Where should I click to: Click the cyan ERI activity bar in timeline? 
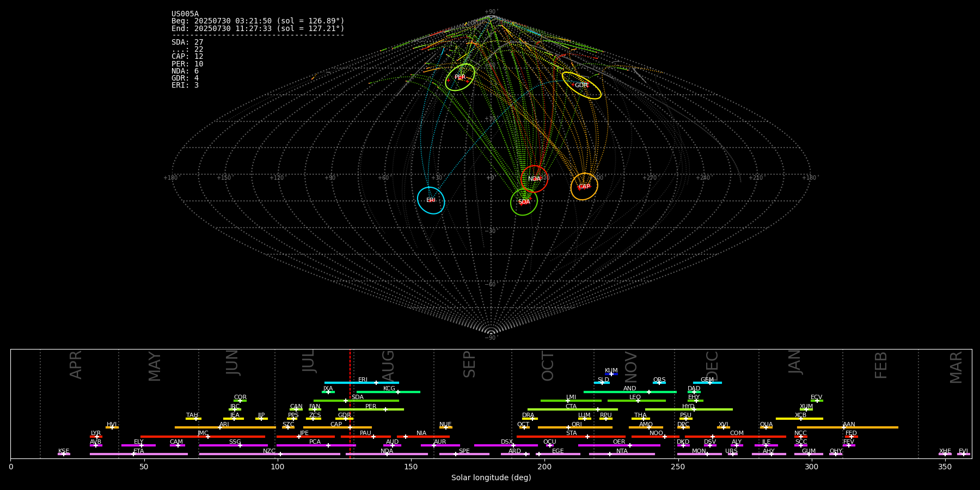362,383
